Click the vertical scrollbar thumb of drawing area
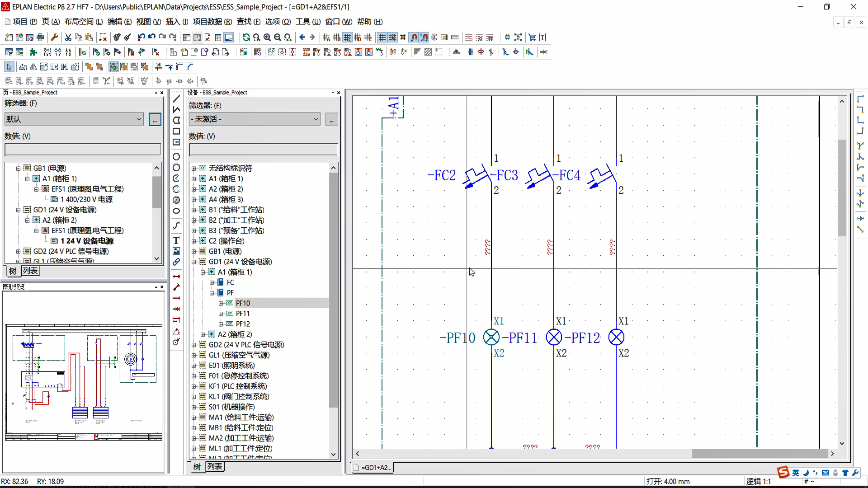 click(x=842, y=188)
